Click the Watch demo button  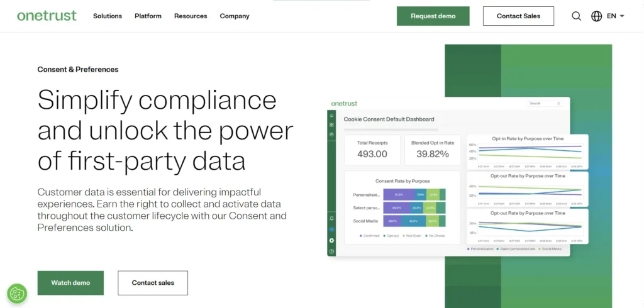coord(70,282)
